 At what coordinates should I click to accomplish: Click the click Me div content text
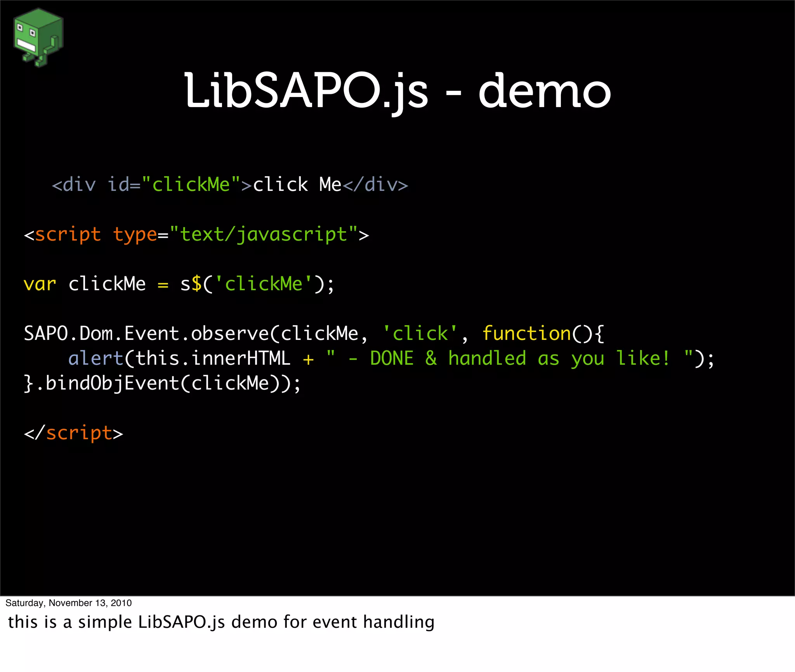297,185
